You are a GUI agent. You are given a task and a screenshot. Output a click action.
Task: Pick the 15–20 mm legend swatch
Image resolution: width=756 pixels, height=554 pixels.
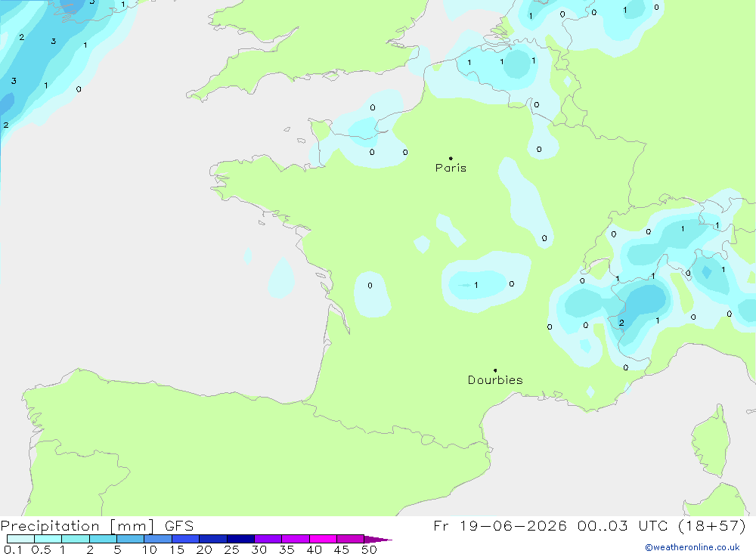pyautogui.click(x=186, y=539)
